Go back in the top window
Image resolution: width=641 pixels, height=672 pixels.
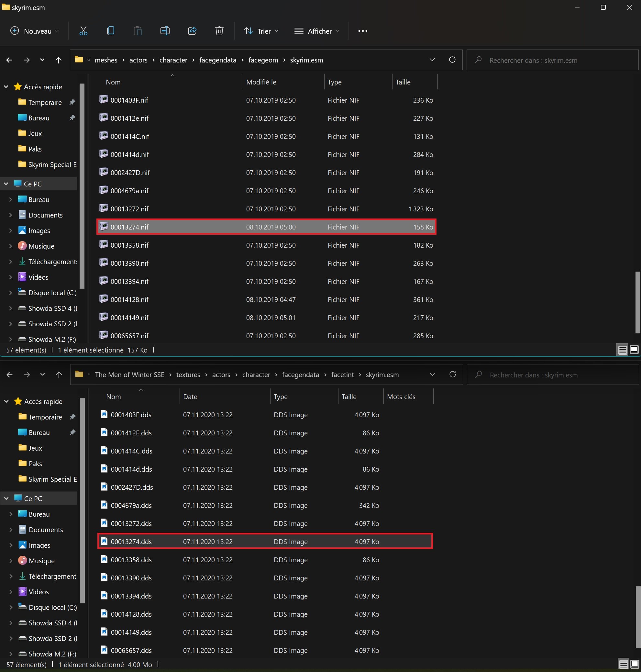click(9, 60)
